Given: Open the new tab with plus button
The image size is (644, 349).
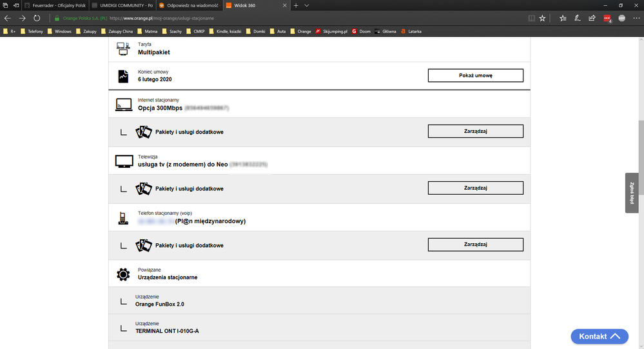Looking at the screenshot, I should tap(296, 5).
